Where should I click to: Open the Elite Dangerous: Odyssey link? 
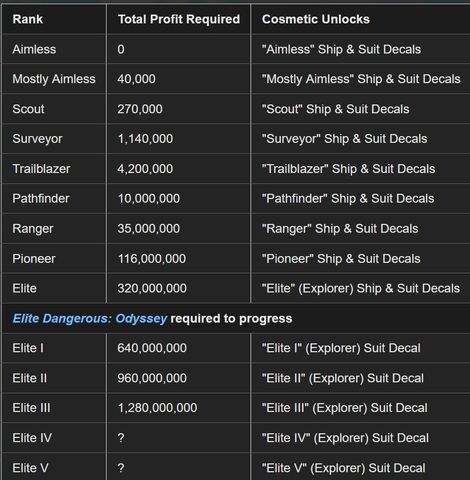coord(90,319)
